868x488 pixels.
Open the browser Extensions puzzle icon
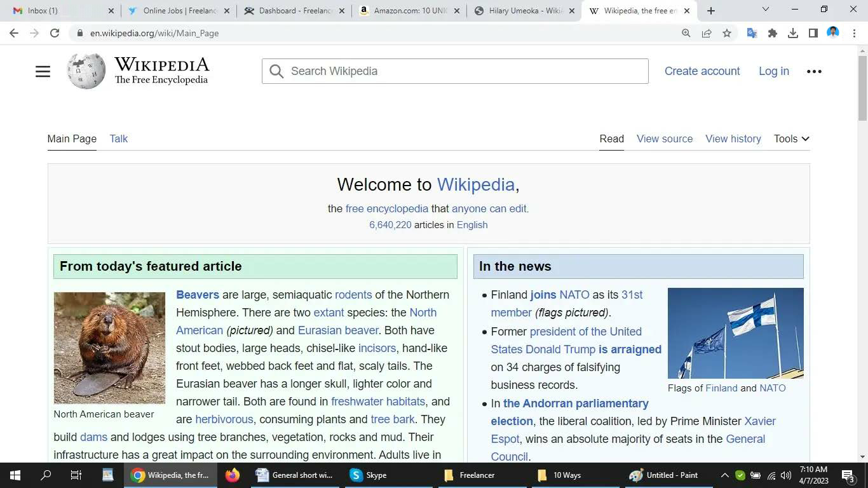tap(772, 33)
